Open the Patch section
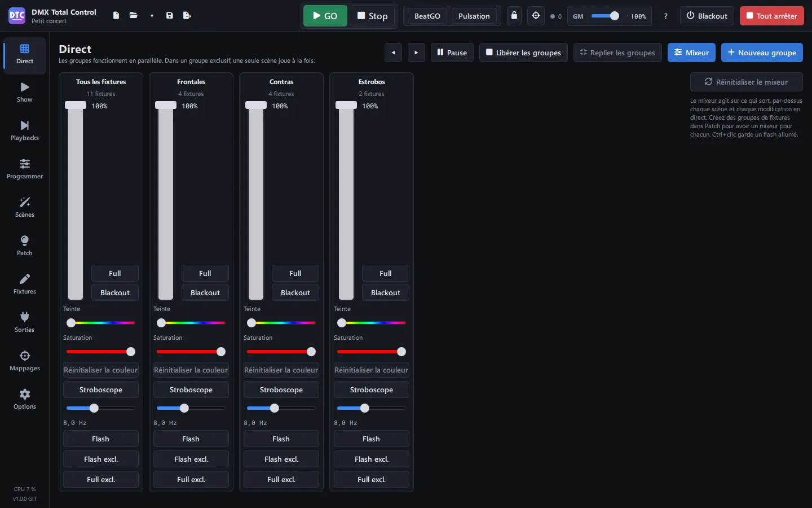This screenshot has width=812, height=508. tap(25, 246)
